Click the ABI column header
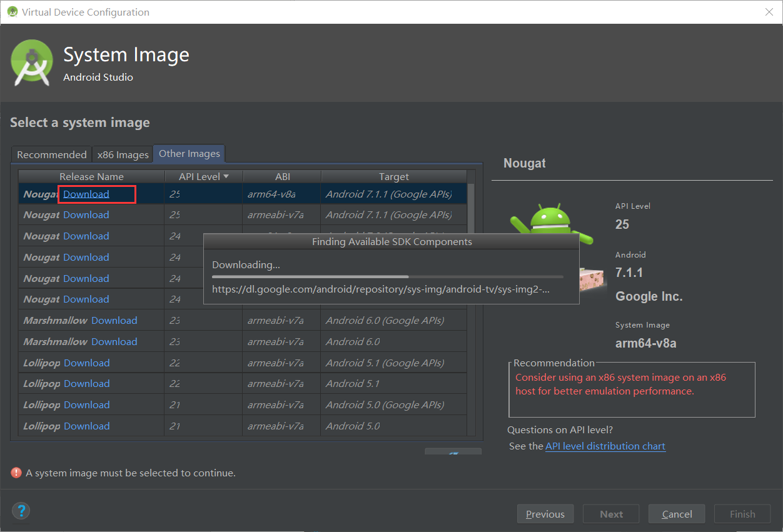This screenshot has width=783, height=532. tap(282, 176)
